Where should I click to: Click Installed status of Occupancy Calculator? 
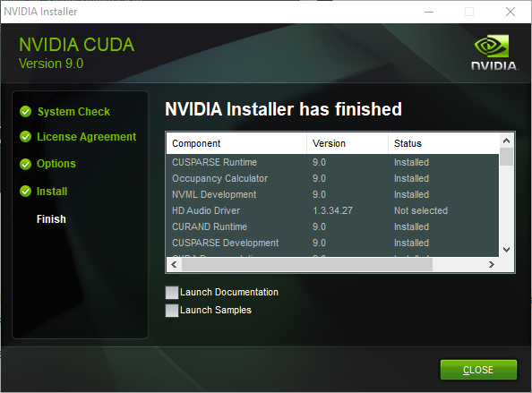coord(411,178)
